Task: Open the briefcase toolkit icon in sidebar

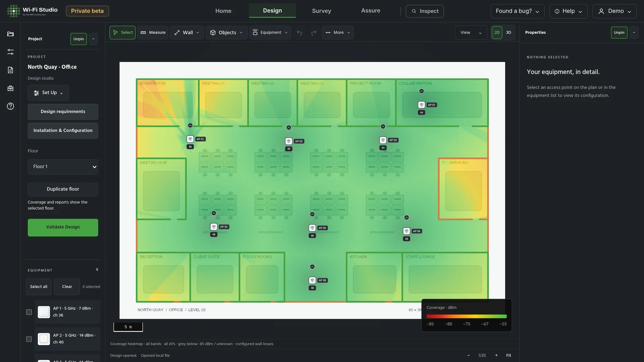Action: pos(10,88)
